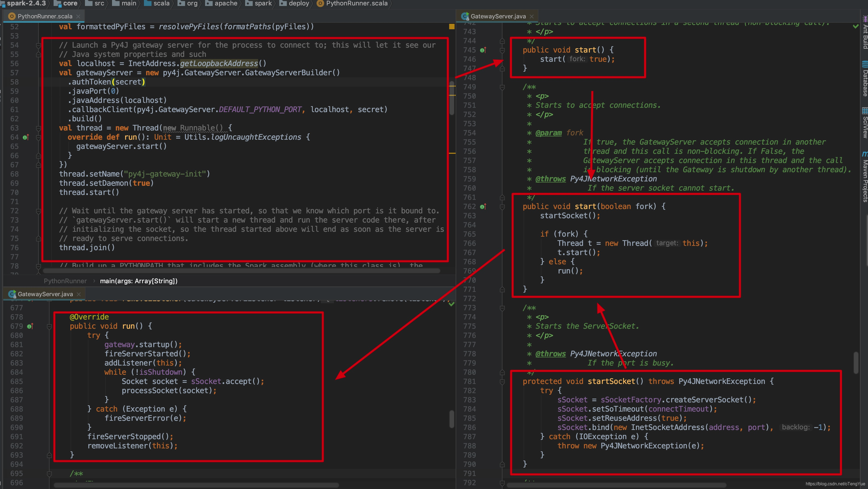Viewport: 868px width, 489px height.
Task: Click the @Override annotation at line 678
Action: coord(89,317)
